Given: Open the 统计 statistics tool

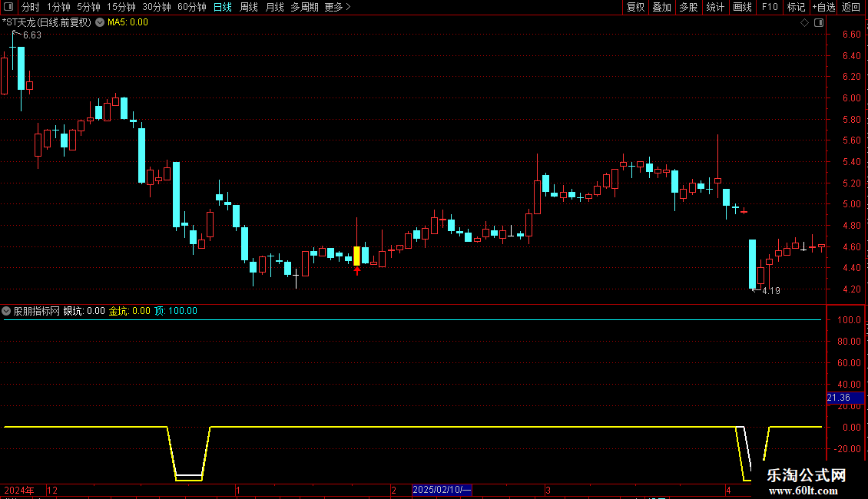Looking at the screenshot, I should tap(715, 7).
